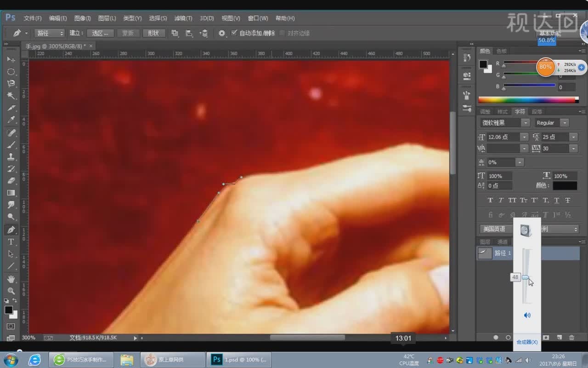
Task: Toggle faux italic text style
Action: pos(501,200)
